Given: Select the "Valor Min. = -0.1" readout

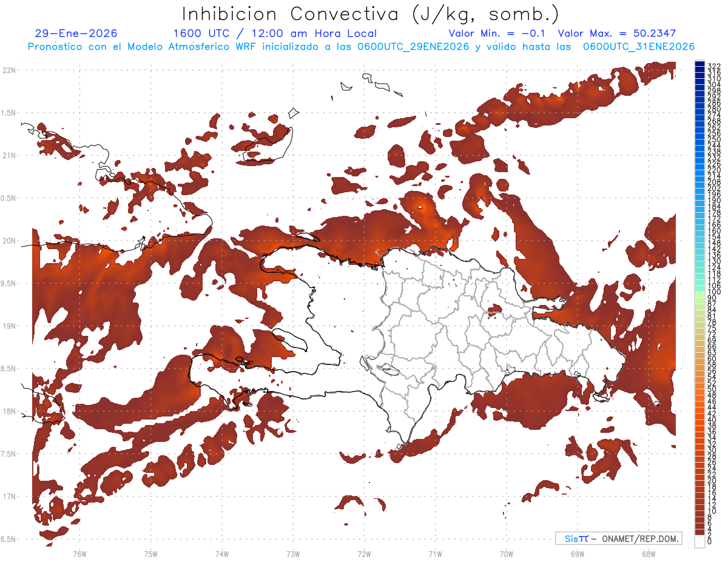Looking at the screenshot, I should click(x=497, y=34).
